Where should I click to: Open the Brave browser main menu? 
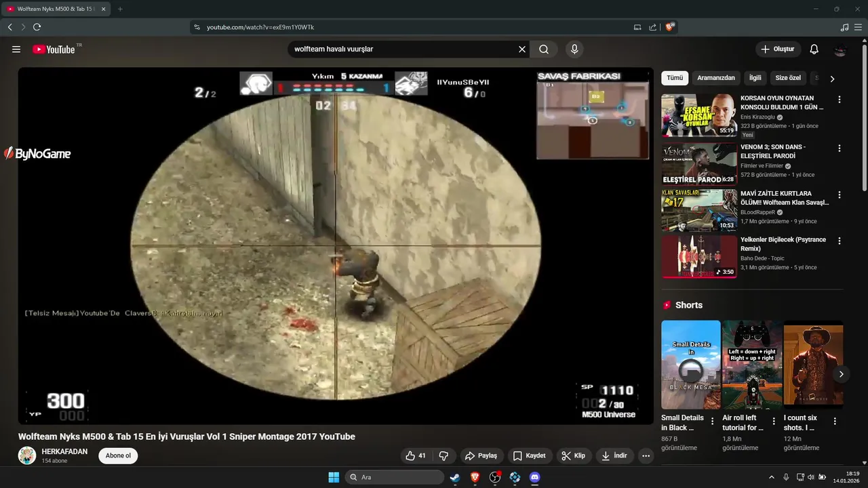click(x=859, y=27)
